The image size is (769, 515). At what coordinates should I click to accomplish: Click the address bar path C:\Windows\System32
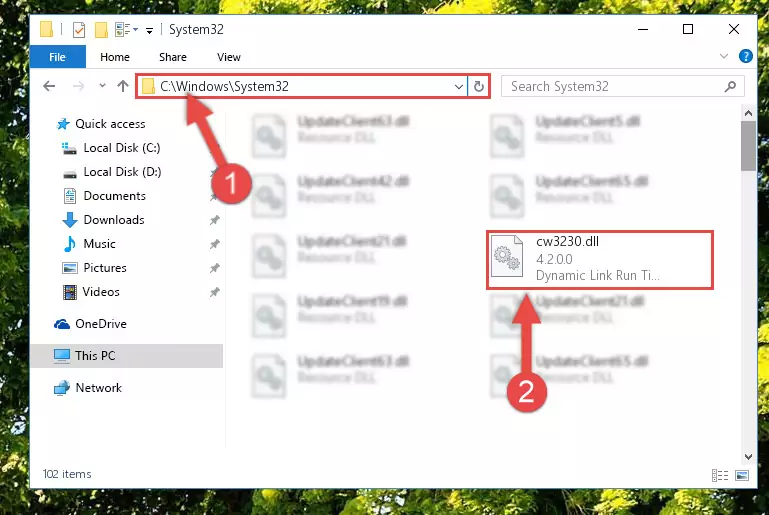(x=225, y=86)
